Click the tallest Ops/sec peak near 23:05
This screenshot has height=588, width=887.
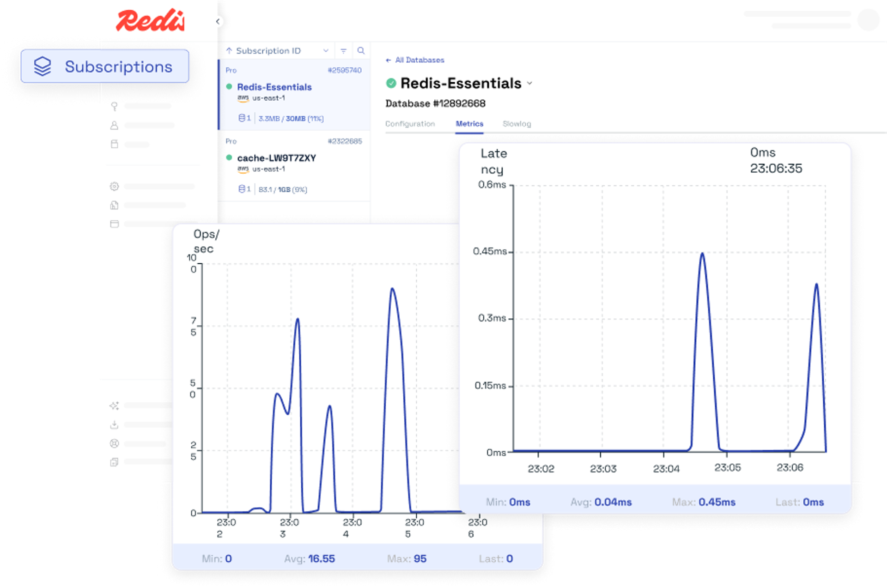(392, 289)
